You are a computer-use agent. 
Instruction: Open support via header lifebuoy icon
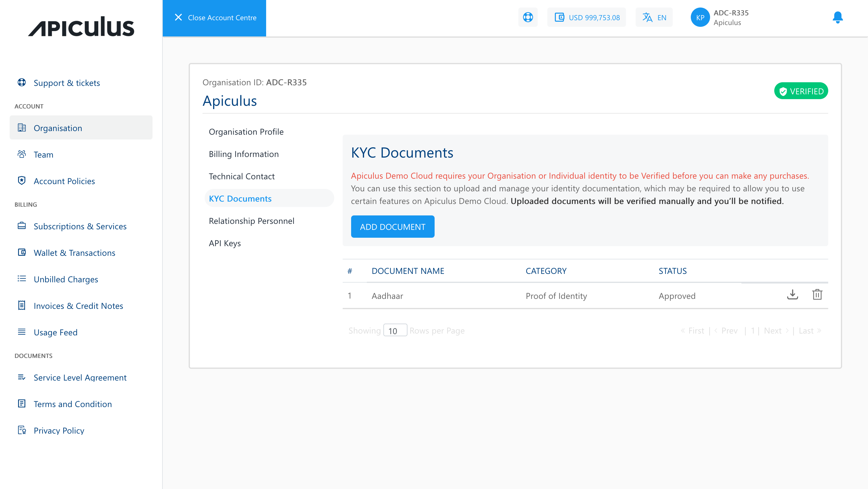528,17
